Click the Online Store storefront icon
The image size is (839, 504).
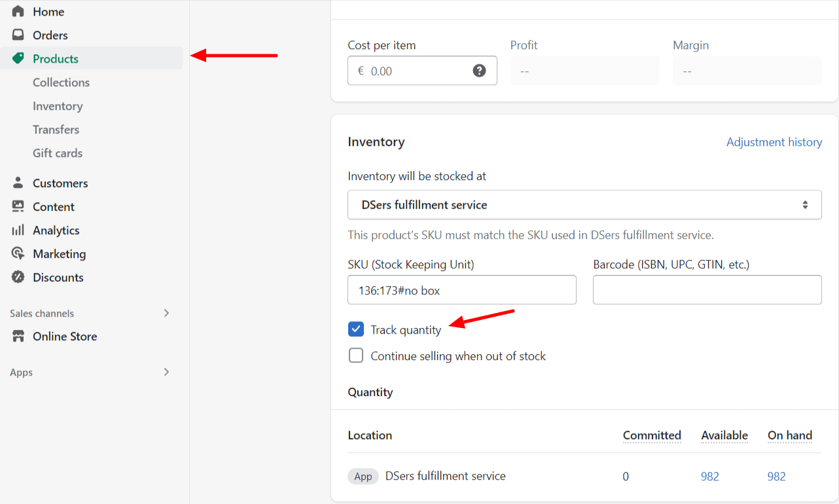18,336
